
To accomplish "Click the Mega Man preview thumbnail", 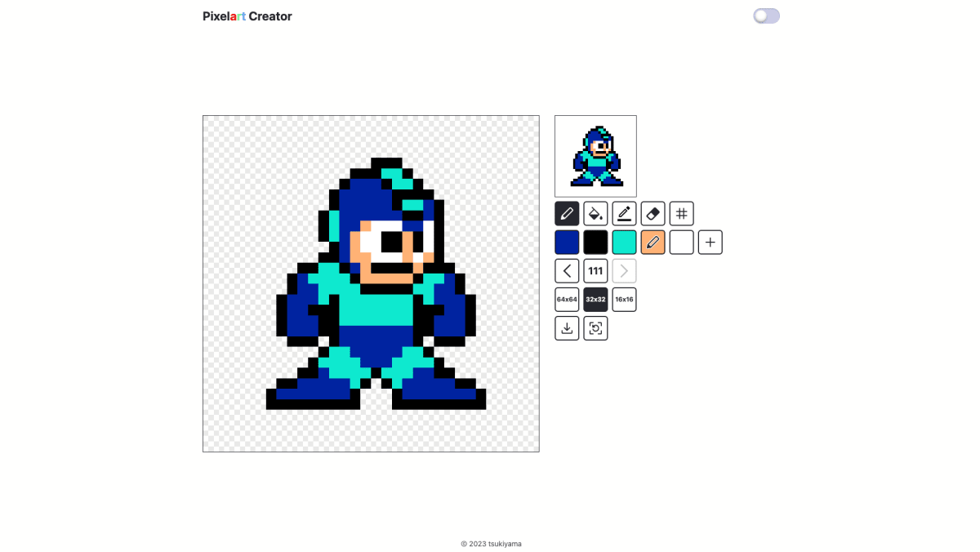I will tap(595, 156).
